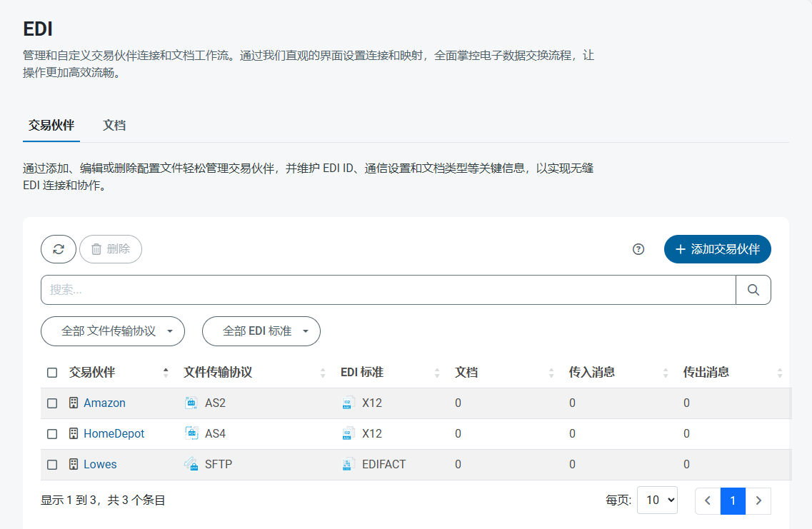The height and width of the screenshot is (529, 812).
Task: Click the 传入消息 count in Lowes row
Action: click(x=572, y=464)
